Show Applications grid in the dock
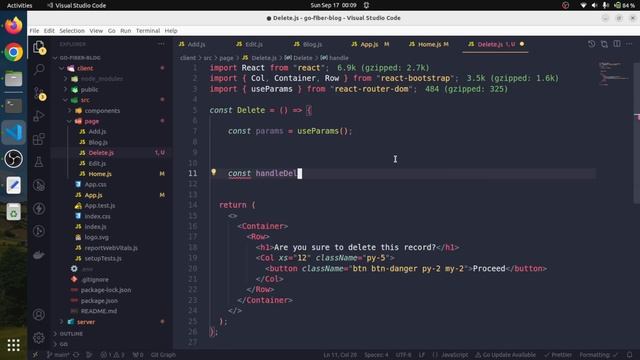640x360 pixels. (13, 345)
